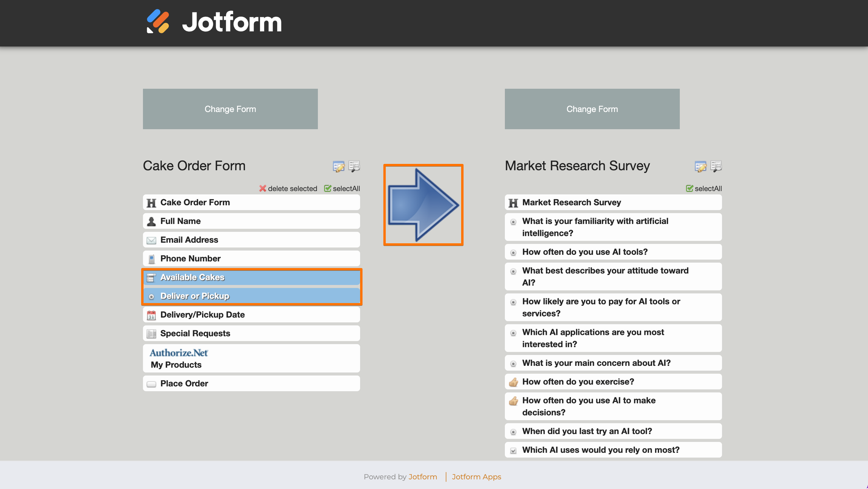Click delete selected in Cake Order Form
This screenshot has width=868, height=489.
(x=288, y=188)
